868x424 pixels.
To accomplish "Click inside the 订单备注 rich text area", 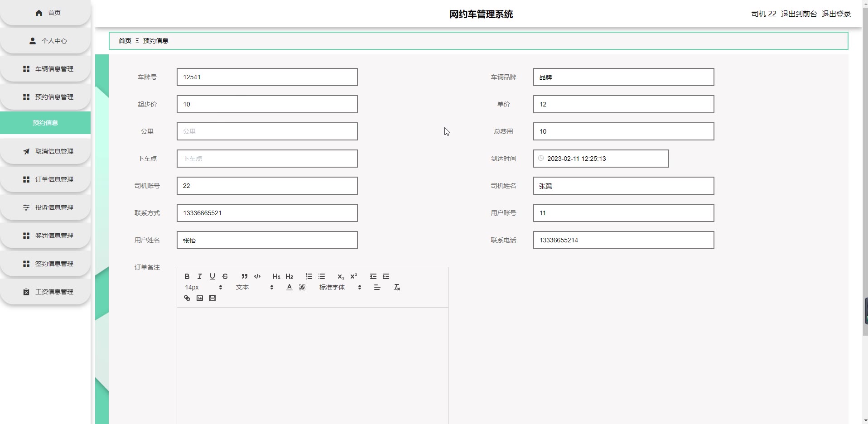I will click(x=313, y=366).
